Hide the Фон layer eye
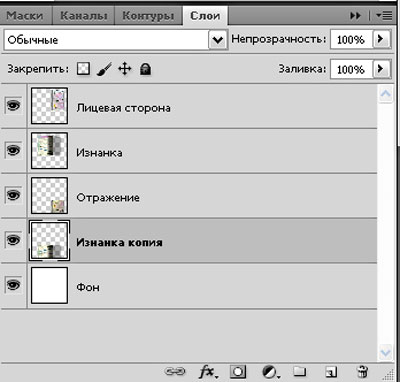This screenshot has width=400, height=382. coord(13,285)
